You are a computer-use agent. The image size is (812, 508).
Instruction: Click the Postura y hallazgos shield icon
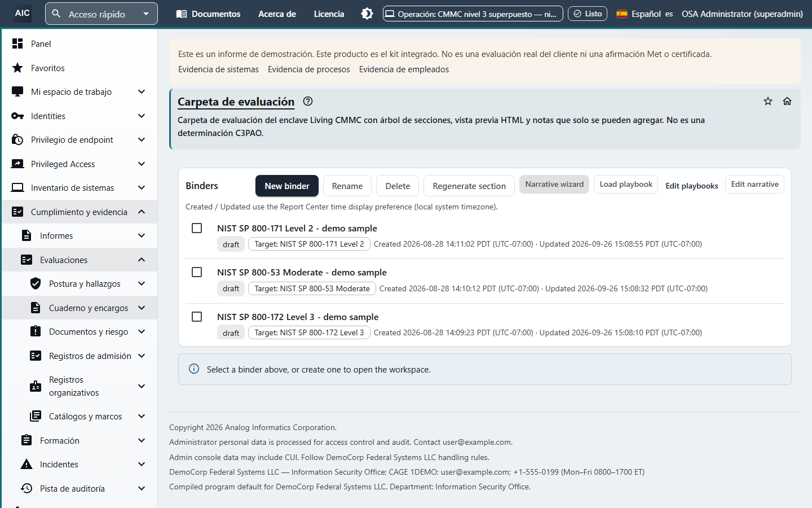tap(36, 283)
